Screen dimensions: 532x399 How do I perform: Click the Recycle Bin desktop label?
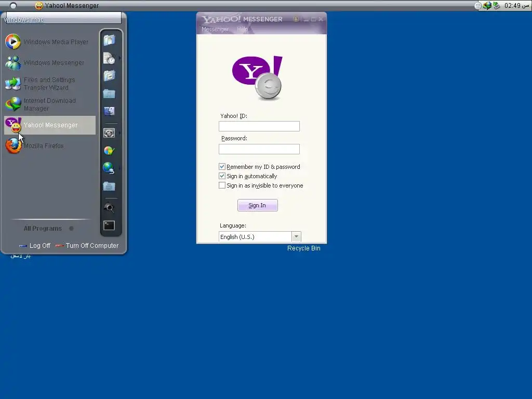[303, 248]
